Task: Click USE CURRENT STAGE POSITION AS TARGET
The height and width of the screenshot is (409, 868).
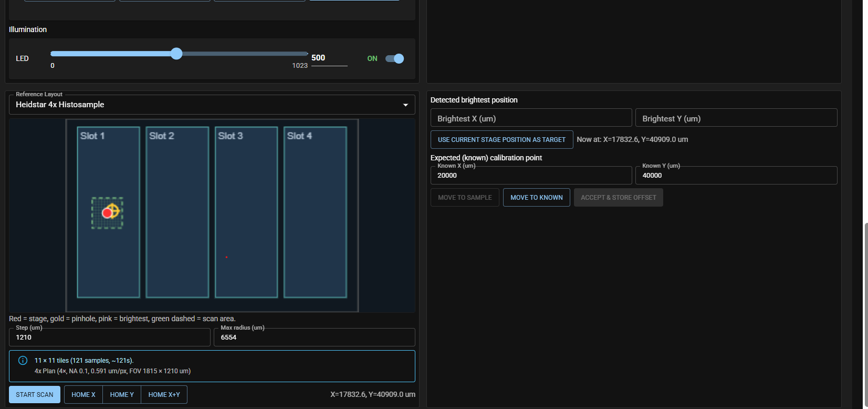Action: pyautogui.click(x=501, y=140)
